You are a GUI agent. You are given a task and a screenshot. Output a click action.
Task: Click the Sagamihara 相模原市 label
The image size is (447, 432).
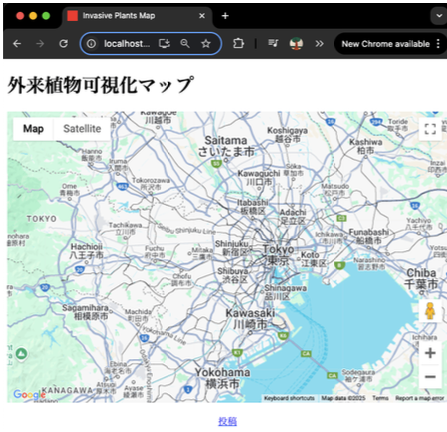86,312
